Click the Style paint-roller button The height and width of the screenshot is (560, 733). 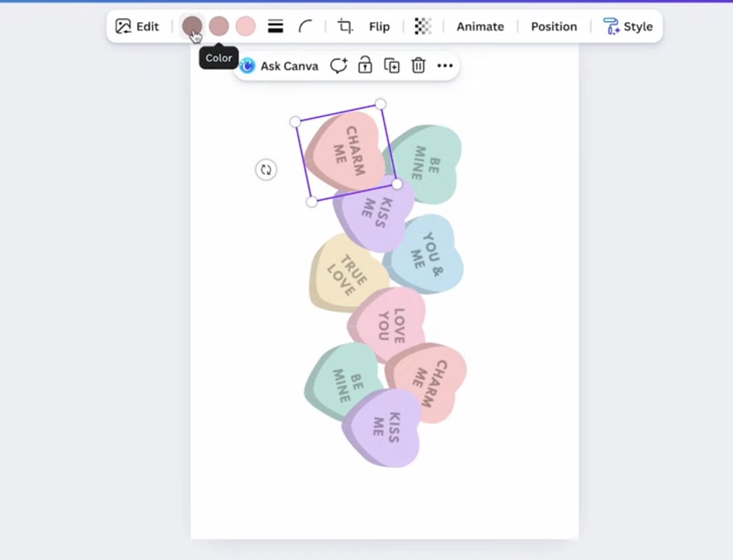629,26
